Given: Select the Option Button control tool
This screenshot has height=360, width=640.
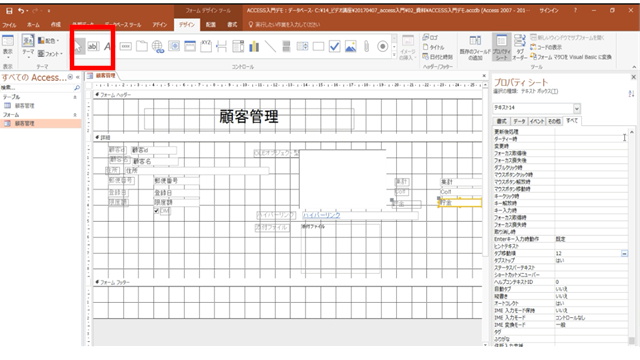Looking at the screenshot, I should (382, 47).
